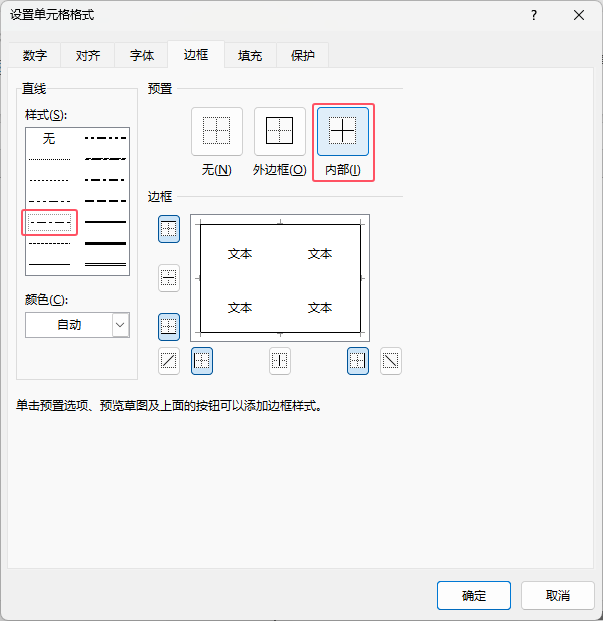Select the 边框 tab

point(196,55)
